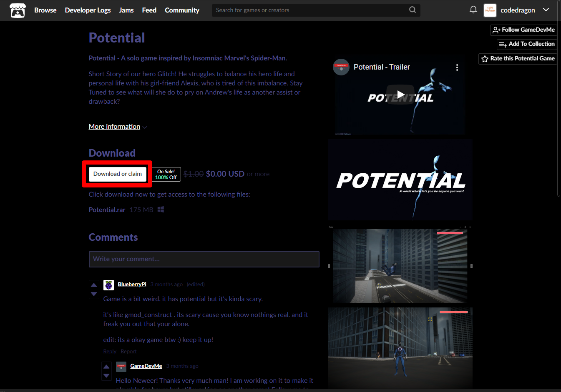Open the notifications bell
The image size is (561, 392).
[473, 10]
